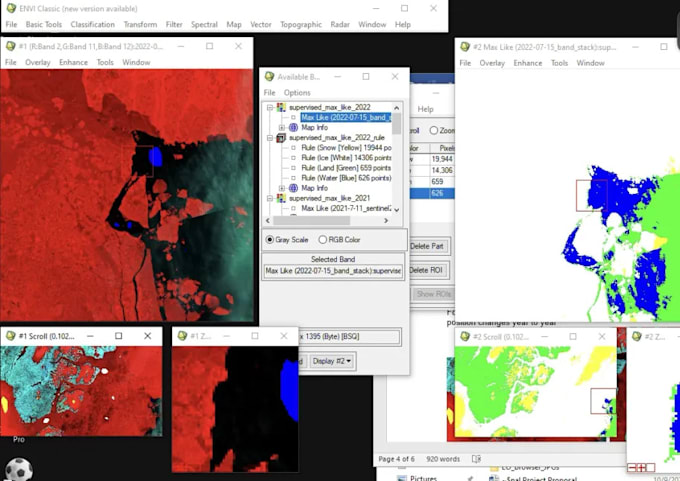Open the Enhance menu in display #1
Image resolution: width=680 pixels, height=481 pixels.
coord(73,62)
